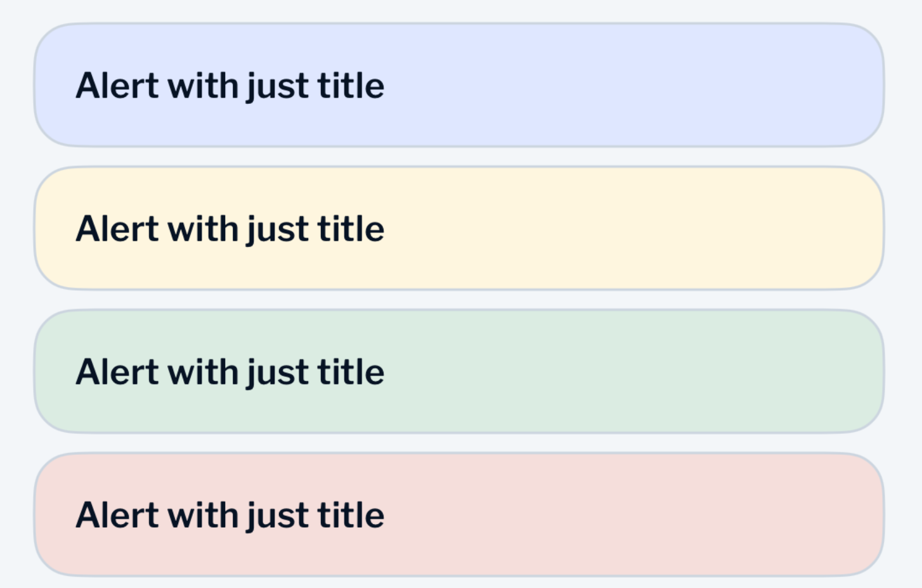This screenshot has height=588, width=922.
Task: Click the title text of the red alert
Action: click(x=230, y=514)
